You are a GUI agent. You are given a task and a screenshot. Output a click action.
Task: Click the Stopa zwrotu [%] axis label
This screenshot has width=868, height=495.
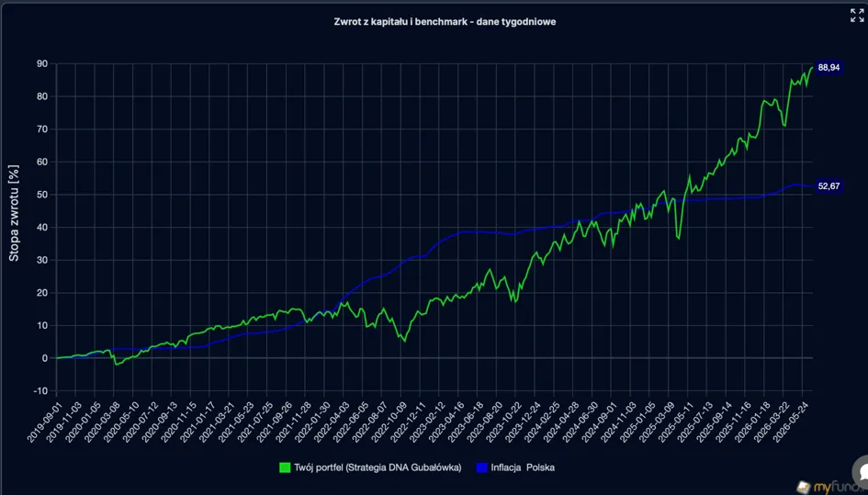click(13, 213)
